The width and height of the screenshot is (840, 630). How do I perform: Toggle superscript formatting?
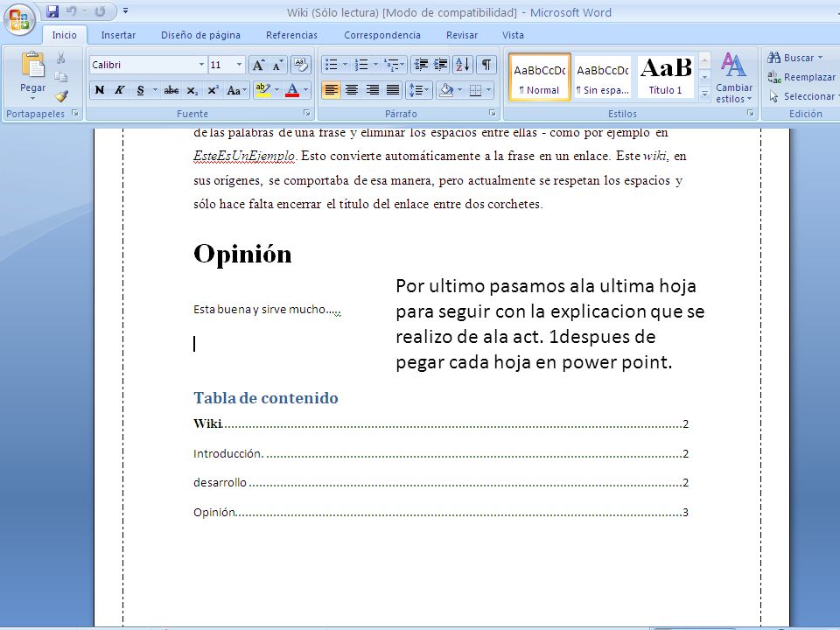[x=213, y=90]
